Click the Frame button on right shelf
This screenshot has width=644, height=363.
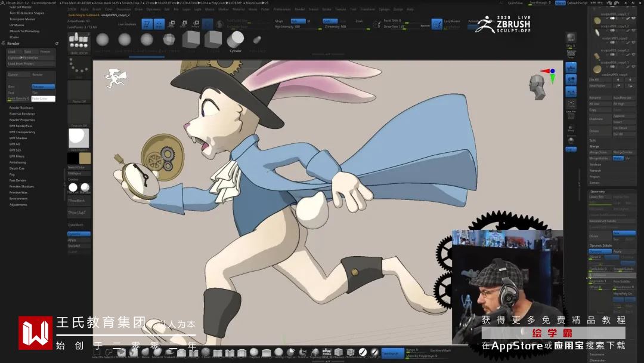point(571,104)
